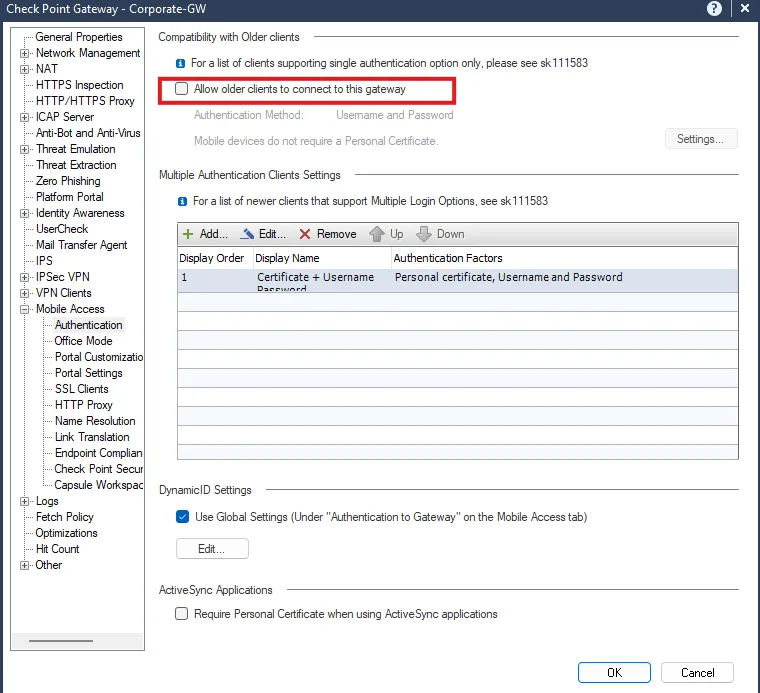Click the DynamicID Edit... button
Screen dimensions: 760x693
(212, 549)
